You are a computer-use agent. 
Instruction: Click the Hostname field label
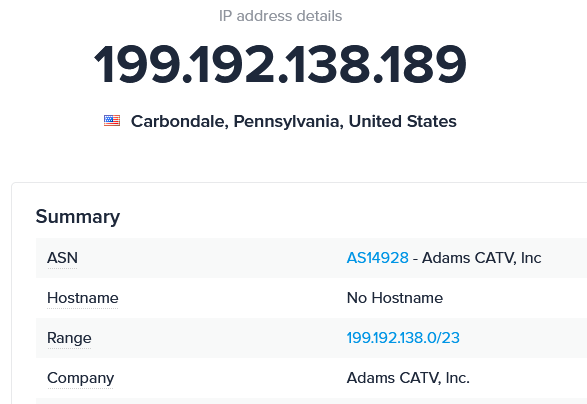click(83, 298)
